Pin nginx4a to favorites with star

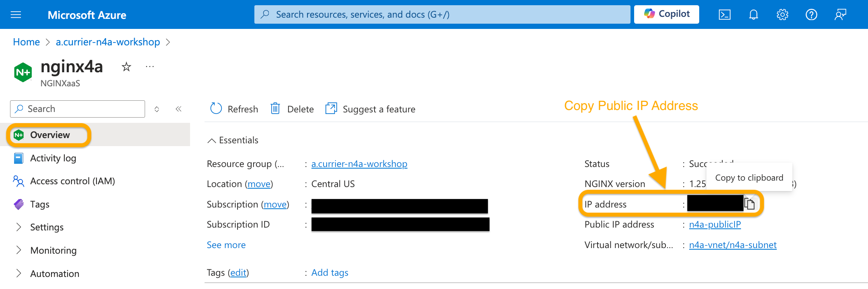pyautogui.click(x=126, y=67)
